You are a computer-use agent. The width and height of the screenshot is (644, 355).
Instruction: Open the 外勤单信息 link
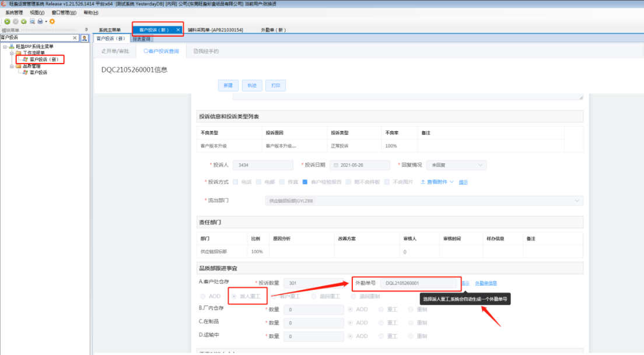click(486, 283)
